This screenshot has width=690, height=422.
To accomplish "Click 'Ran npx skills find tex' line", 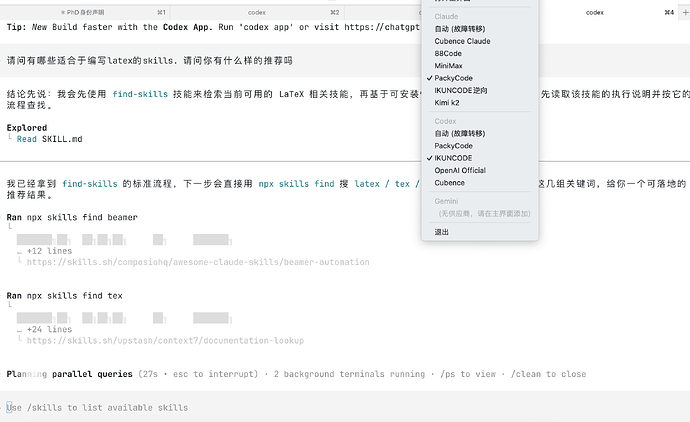I will (x=65, y=296).
